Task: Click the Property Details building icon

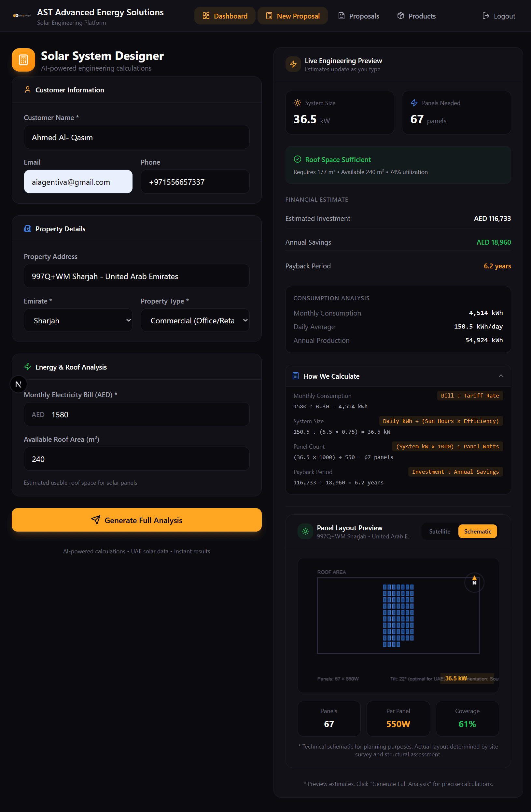Action: click(x=28, y=229)
